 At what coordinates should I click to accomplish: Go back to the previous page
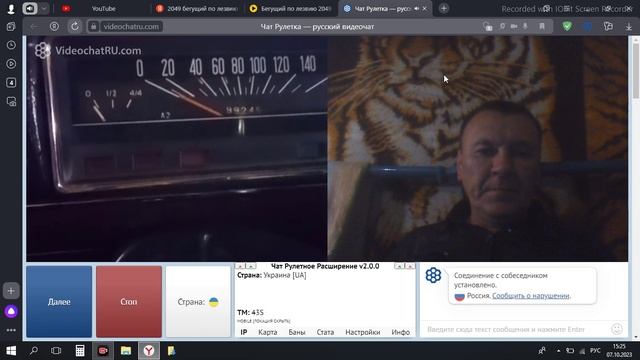(34, 27)
